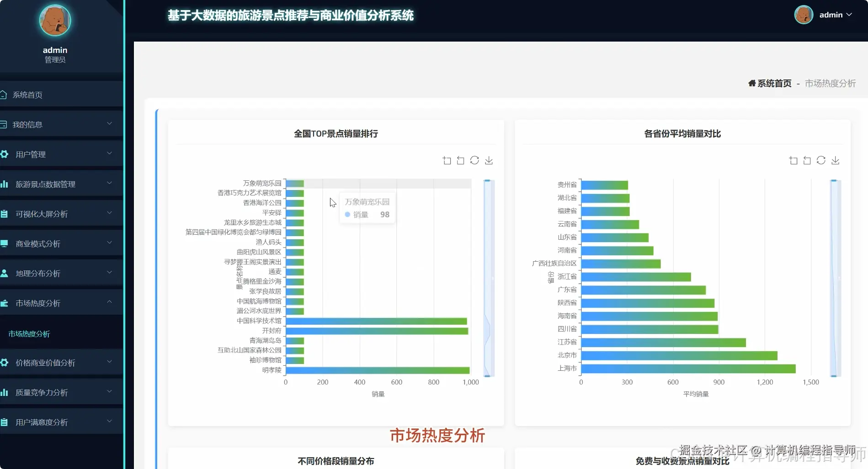Click the clipboard icon beside 用户满意度分析
Viewport: 868px width, 469px height.
[x=4, y=422]
